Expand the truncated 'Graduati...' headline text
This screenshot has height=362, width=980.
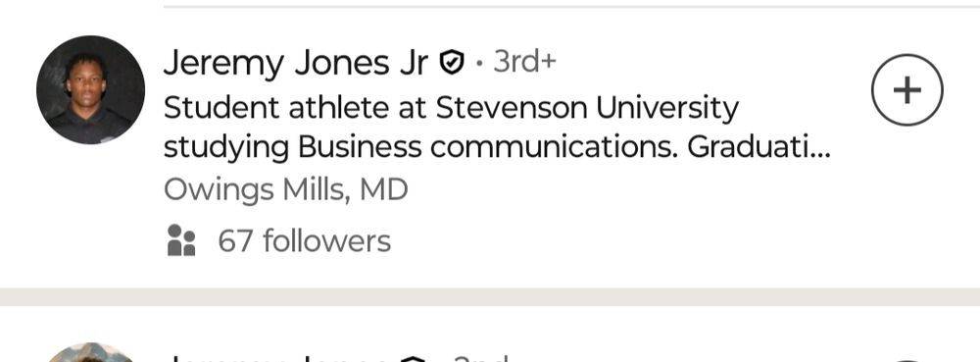[759, 147]
